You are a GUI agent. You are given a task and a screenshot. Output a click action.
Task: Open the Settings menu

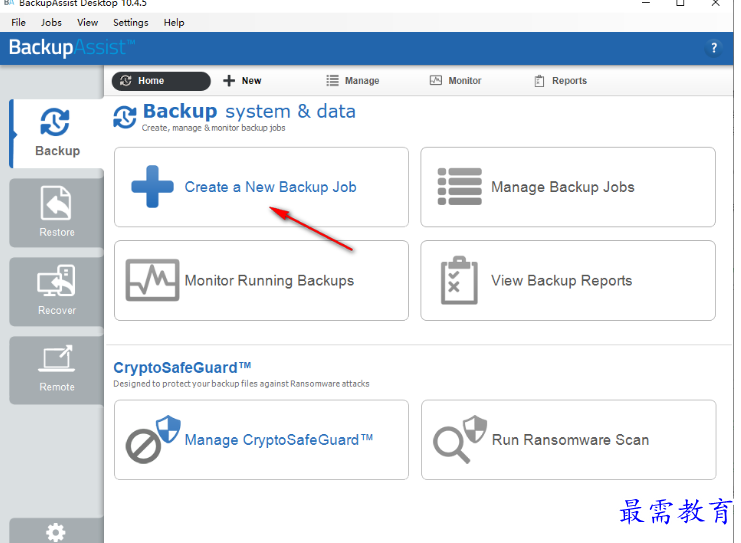tap(130, 23)
